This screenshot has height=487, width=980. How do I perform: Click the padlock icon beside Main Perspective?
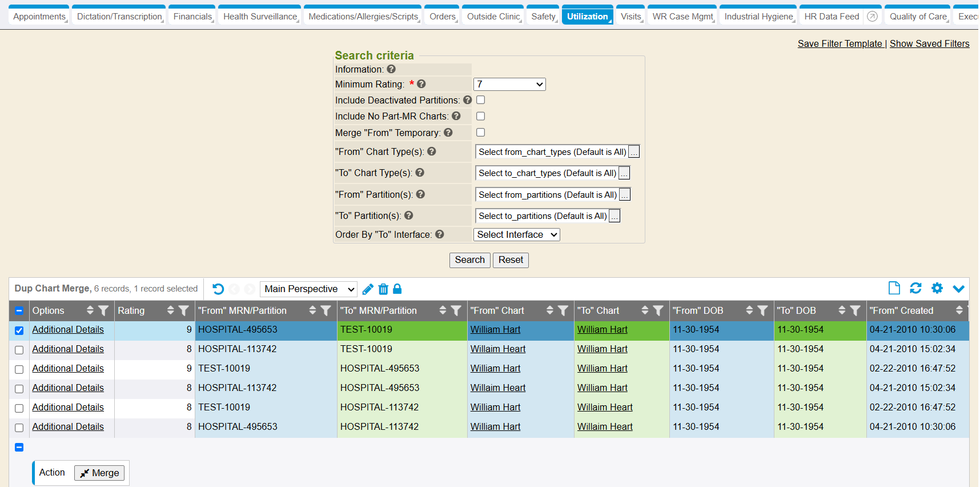coord(397,289)
